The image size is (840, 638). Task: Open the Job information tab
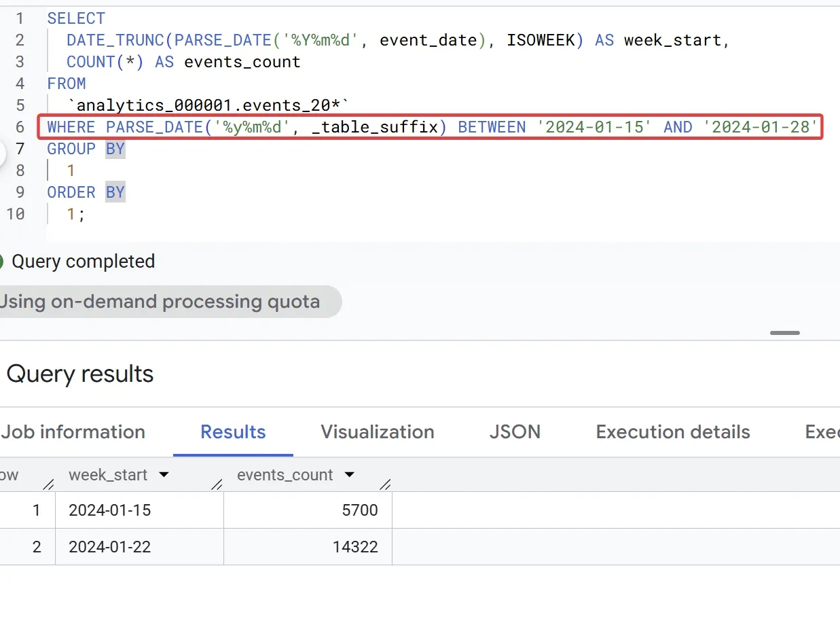pyautogui.click(x=73, y=432)
